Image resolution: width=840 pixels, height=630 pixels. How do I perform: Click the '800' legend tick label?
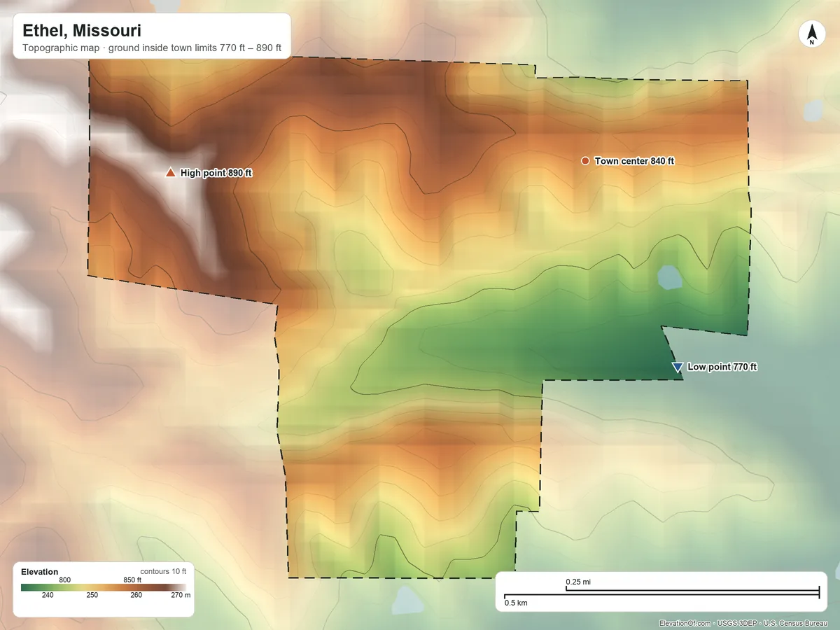coord(64,580)
